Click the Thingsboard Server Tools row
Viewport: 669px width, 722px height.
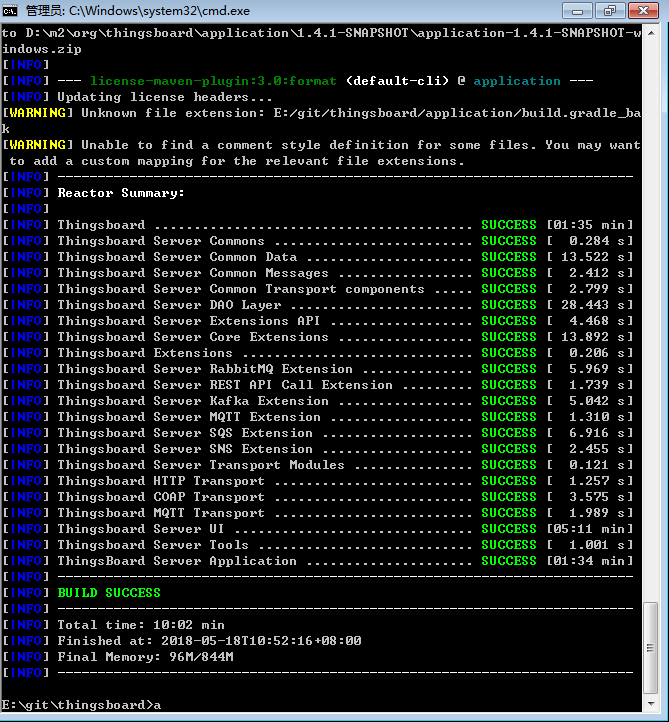(x=318, y=545)
